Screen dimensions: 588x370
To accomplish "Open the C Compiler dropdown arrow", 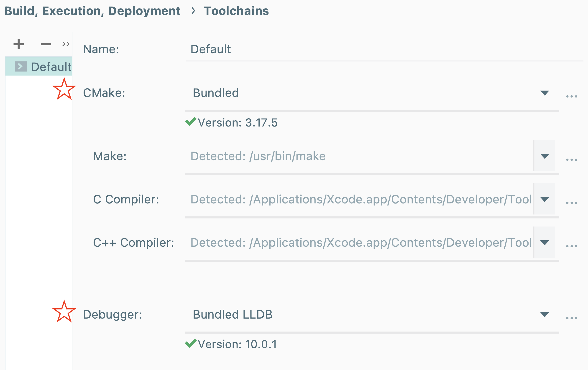I will coord(545,199).
